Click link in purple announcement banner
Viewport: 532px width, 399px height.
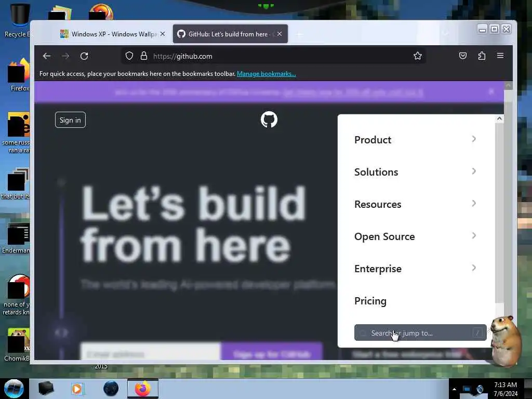tap(353, 92)
